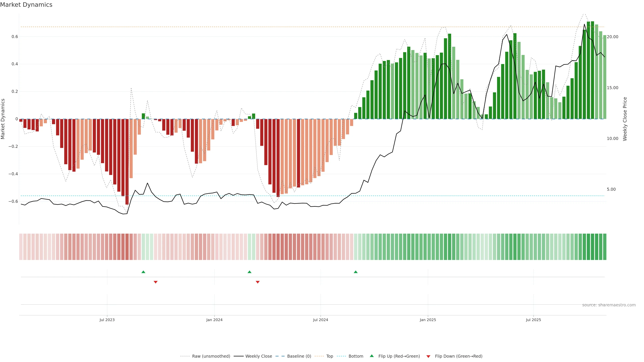Click the second green flip-up triangle marker
The height and width of the screenshot is (362, 644).
click(x=250, y=272)
